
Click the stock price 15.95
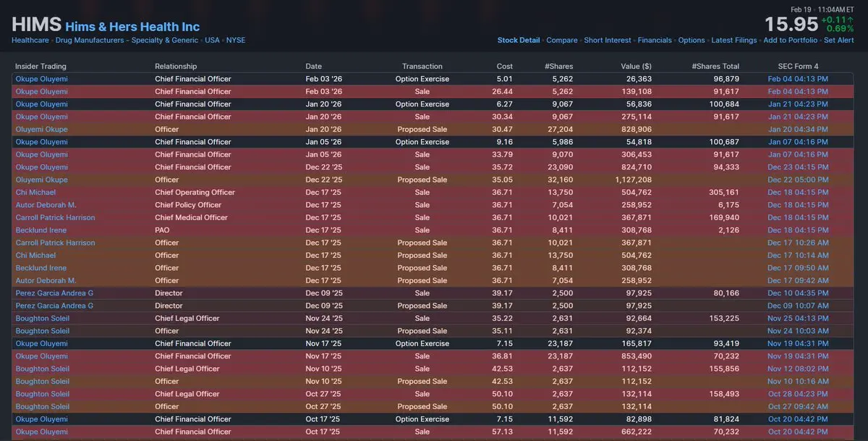(791, 24)
